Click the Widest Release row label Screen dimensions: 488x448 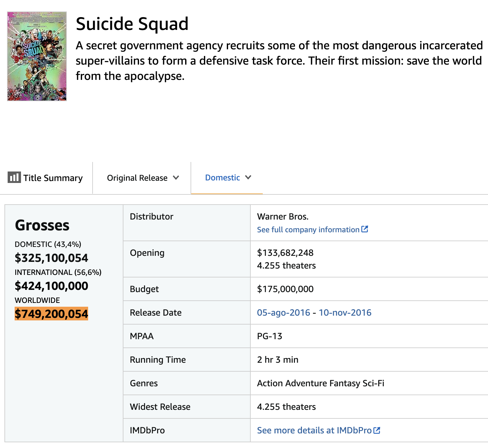click(x=160, y=407)
